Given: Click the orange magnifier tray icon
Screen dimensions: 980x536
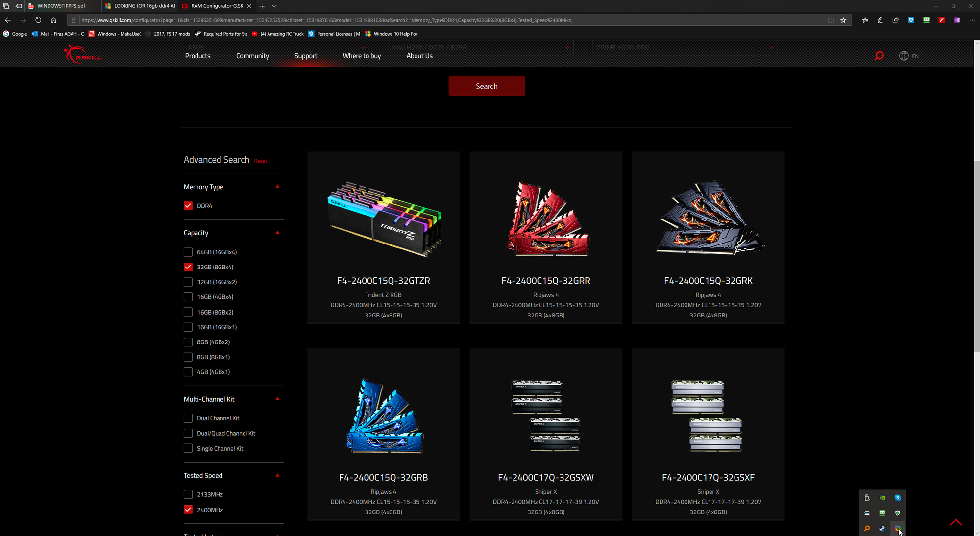Looking at the screenshot, I should [867, 528].
